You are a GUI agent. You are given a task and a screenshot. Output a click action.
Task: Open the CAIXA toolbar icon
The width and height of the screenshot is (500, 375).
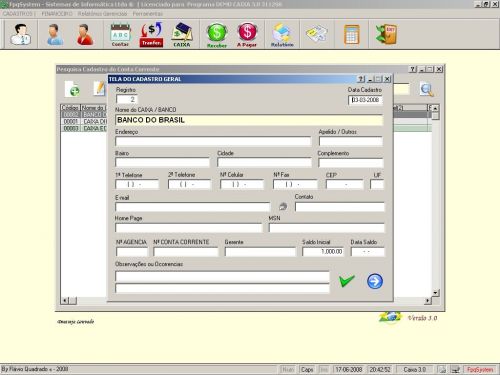click(x=182, y=35)
